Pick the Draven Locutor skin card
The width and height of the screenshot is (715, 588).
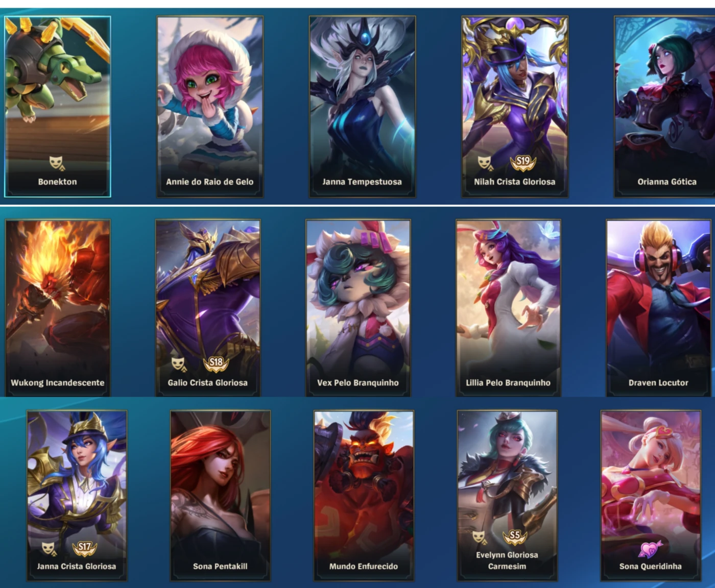658,308
